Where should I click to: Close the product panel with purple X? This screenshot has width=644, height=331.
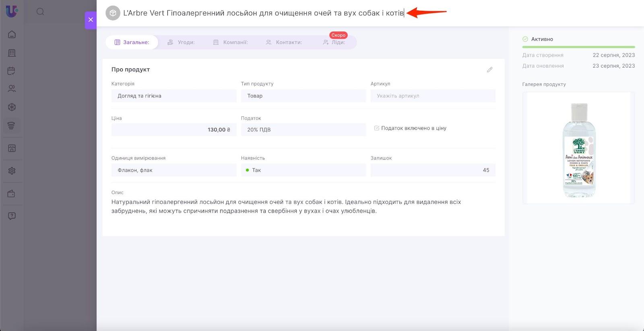click(91, 20)
